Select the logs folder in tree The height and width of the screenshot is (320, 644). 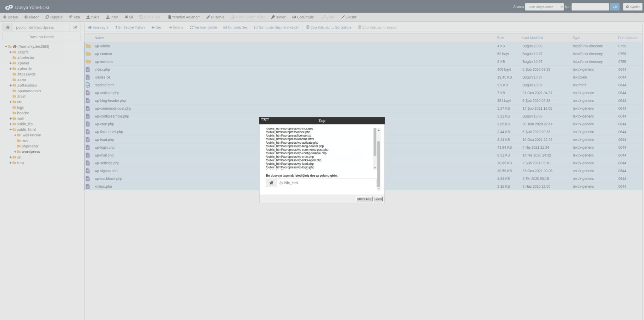pyautogui.click(x=20, y=108)
